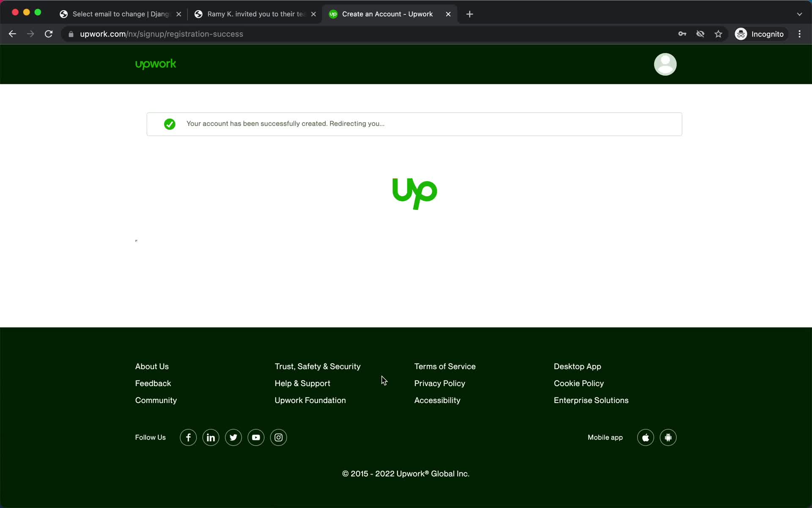Screen dimensions: 812x508
Task: Open the Desktop App link
Action: (x=577, y=366)
